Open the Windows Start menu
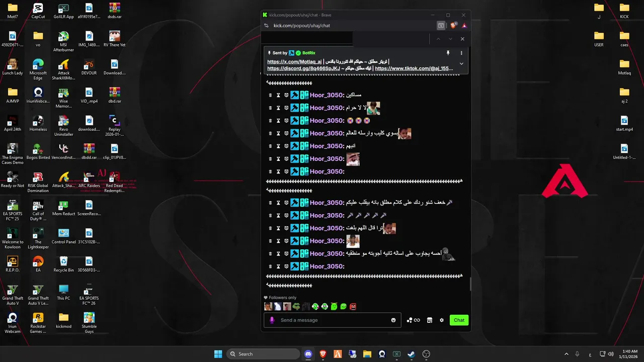The height and width of the screenshot is (362, 644). (x=218, y=354)
